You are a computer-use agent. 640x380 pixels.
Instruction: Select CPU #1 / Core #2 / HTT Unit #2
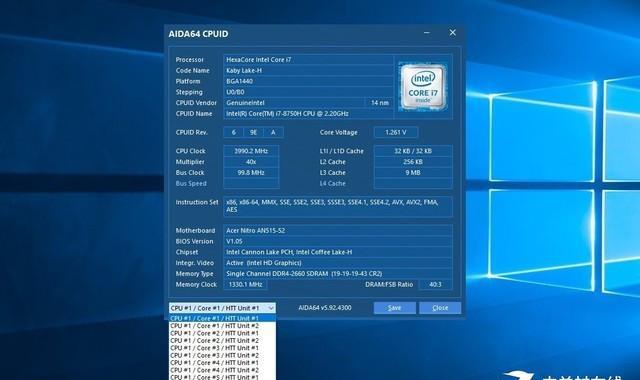[x=222, y=340]
